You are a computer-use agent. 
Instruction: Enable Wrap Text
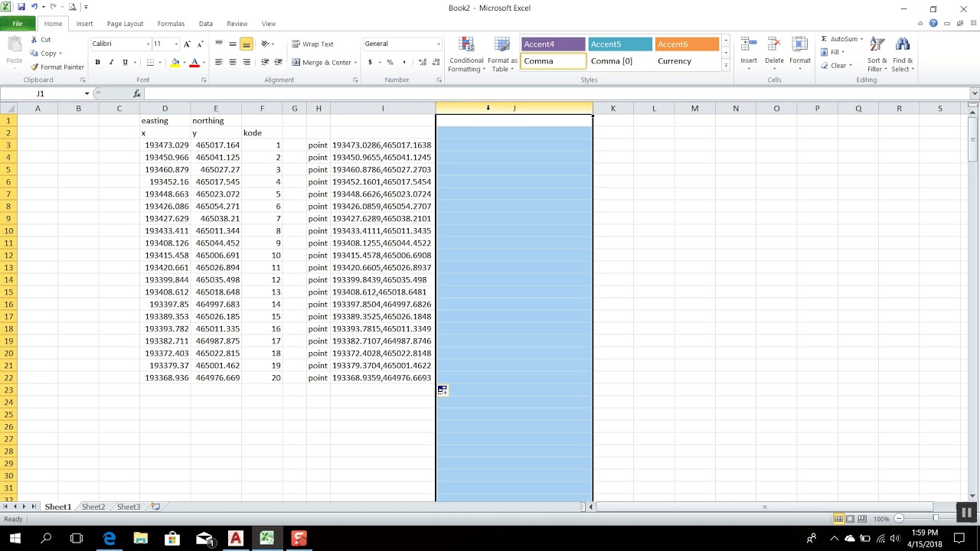tap(312, 44)
